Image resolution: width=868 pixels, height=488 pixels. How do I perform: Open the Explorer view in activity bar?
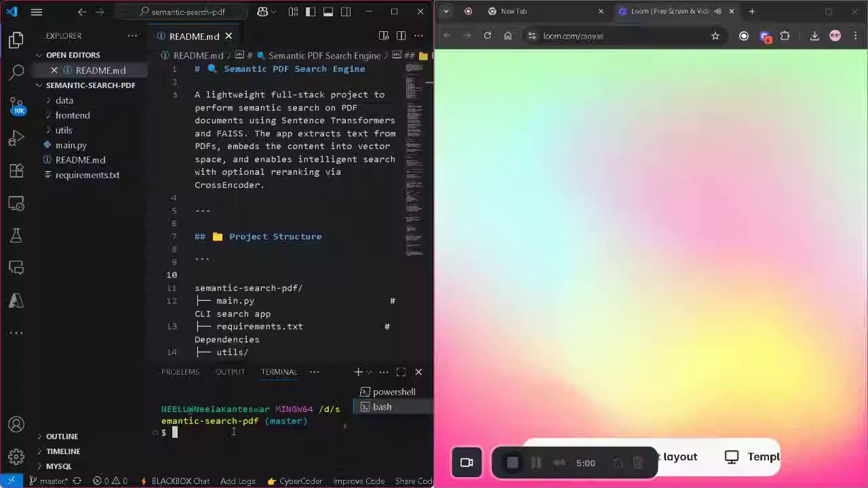16,41
